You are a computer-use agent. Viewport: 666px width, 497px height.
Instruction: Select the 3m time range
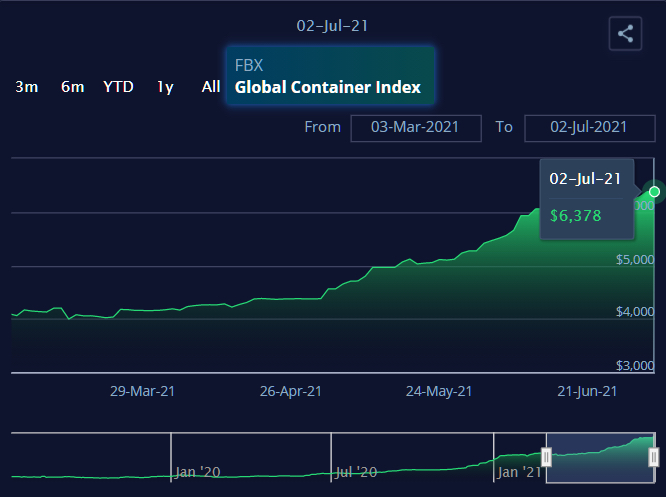tap(27, 87)
